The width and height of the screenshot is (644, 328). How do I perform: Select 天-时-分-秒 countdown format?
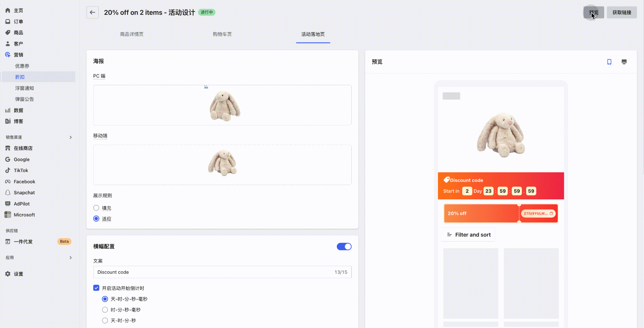105,320
